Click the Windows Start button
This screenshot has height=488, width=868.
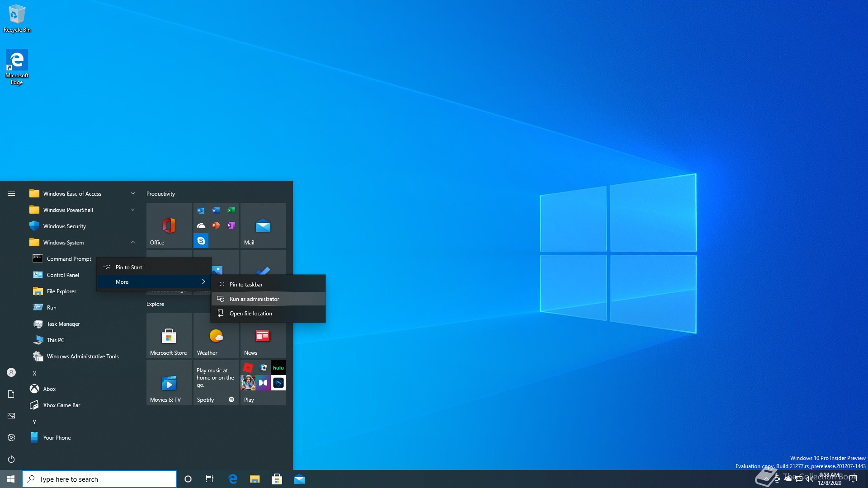(11, 479)
